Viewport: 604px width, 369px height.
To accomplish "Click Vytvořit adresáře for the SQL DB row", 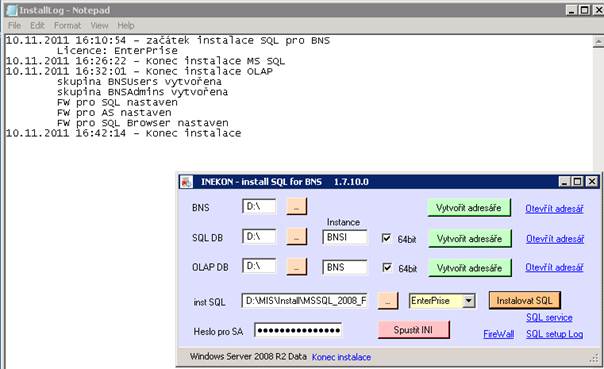I will 470,238.
